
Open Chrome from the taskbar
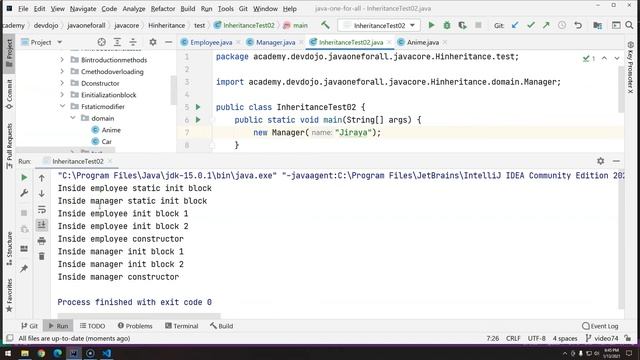(41, 353)
